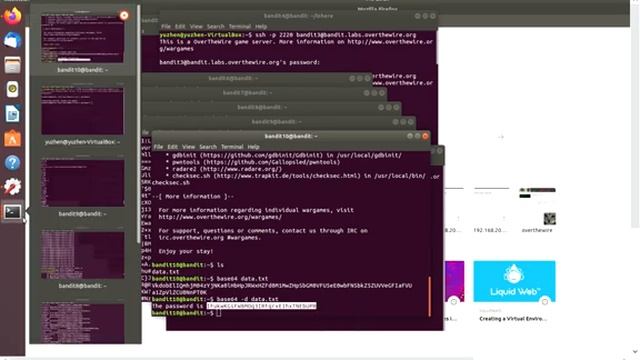Click 'data.txt' in the ls output

[165, 271]
